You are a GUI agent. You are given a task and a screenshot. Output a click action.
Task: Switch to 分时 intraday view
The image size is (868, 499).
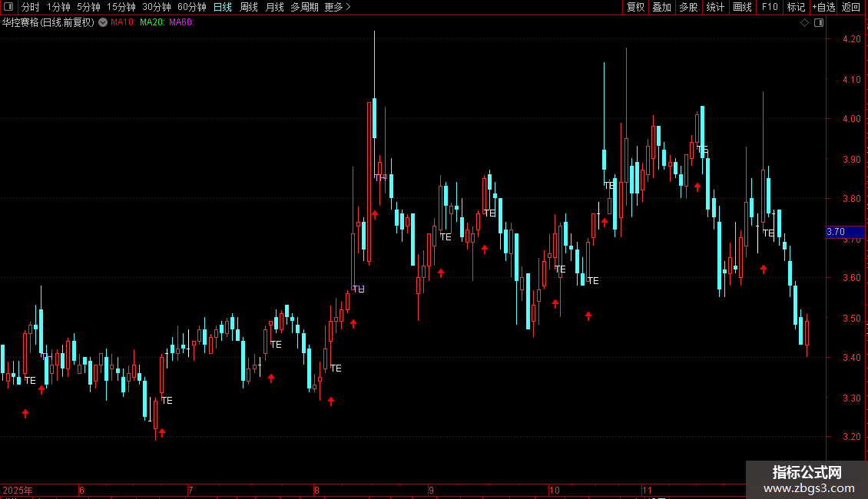coord(31,7)
